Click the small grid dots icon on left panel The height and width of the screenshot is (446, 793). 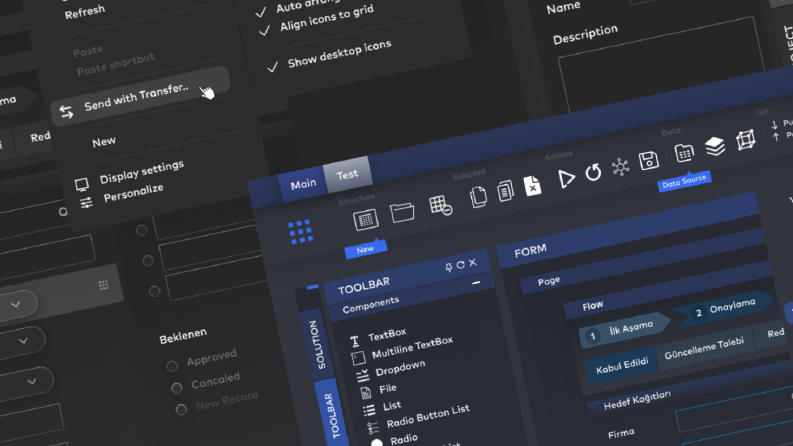point(104,285)
